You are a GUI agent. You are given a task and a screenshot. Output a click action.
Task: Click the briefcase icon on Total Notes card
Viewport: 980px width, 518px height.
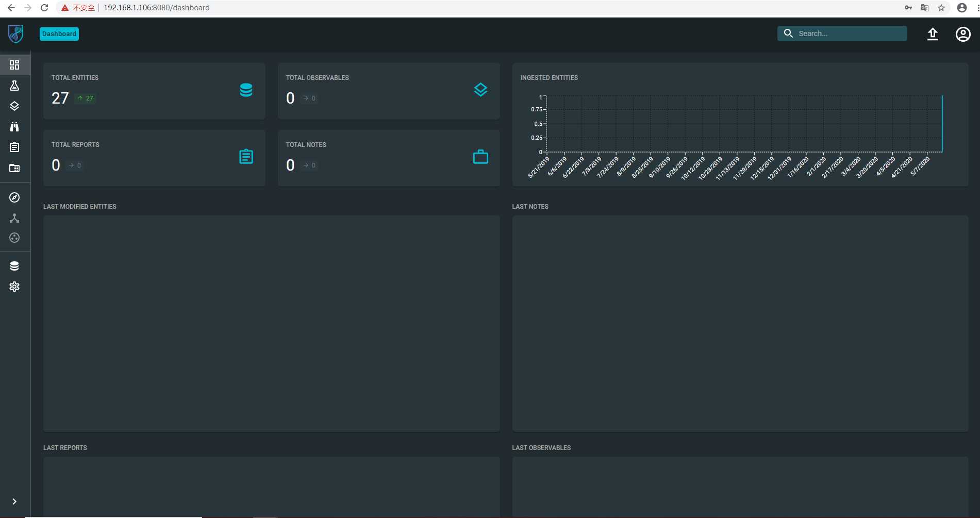(480, 157)
